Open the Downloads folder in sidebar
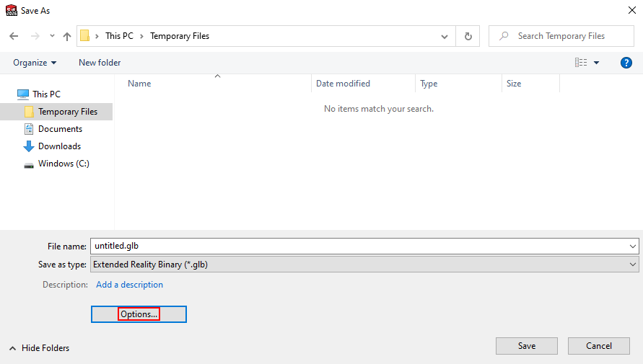Screen dimensions: 643x364 click(59, 146)
